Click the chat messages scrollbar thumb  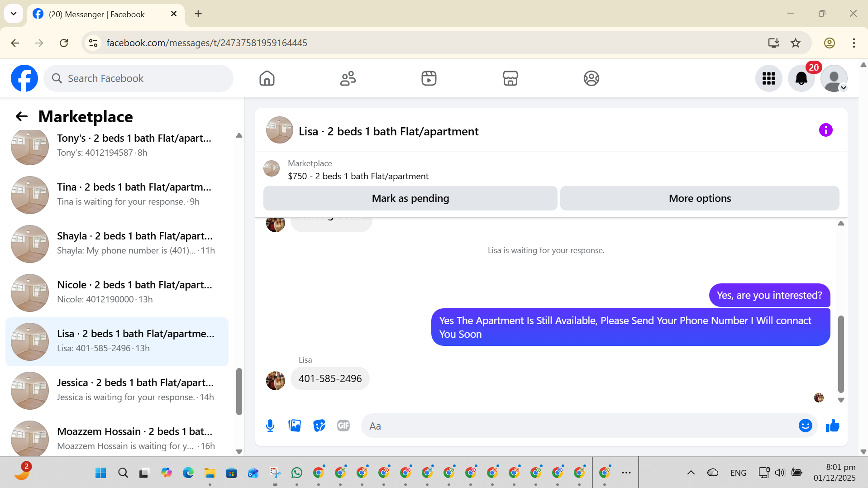(841, 354)
